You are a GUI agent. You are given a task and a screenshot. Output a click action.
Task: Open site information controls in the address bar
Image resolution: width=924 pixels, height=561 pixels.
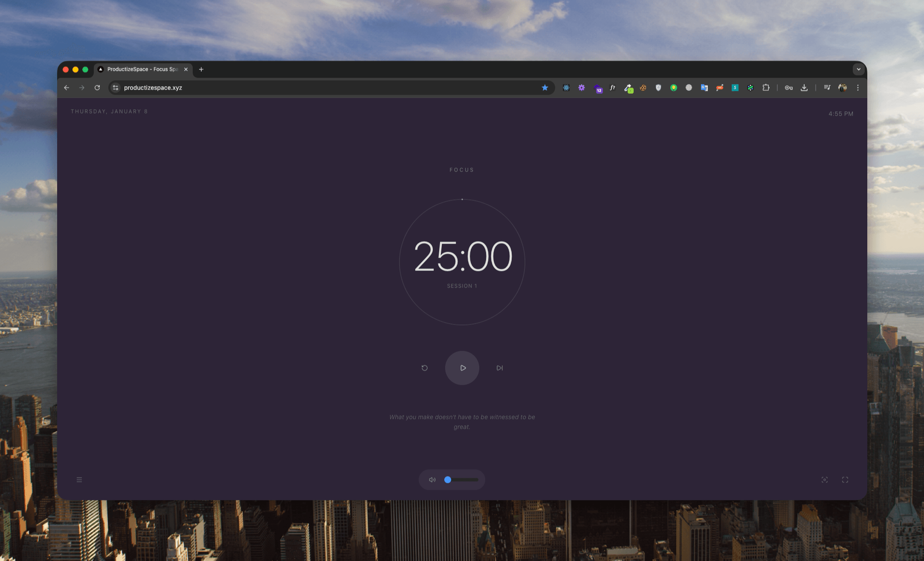[115, 87]
